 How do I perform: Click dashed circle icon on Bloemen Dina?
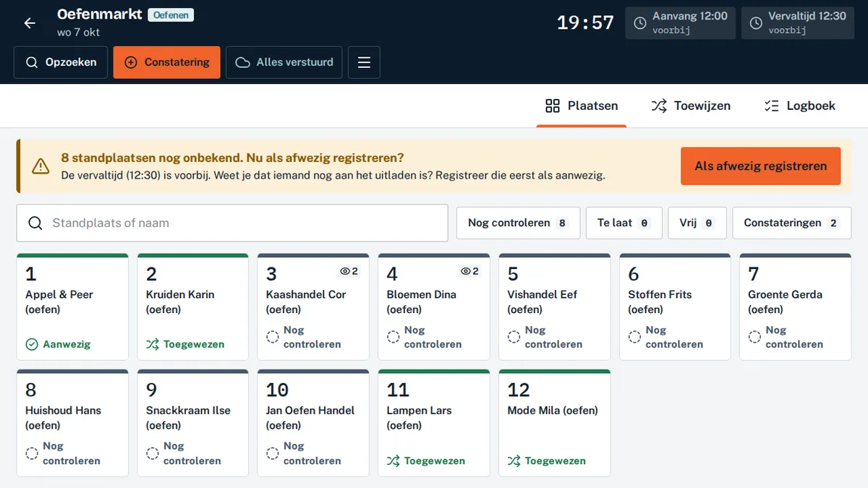tap(393, 337)
